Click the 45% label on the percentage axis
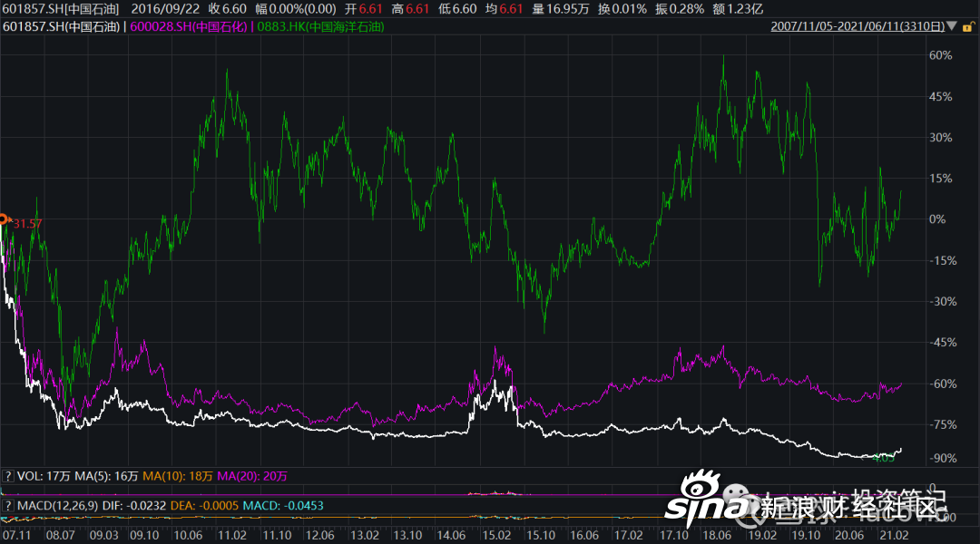 [940, 96]
